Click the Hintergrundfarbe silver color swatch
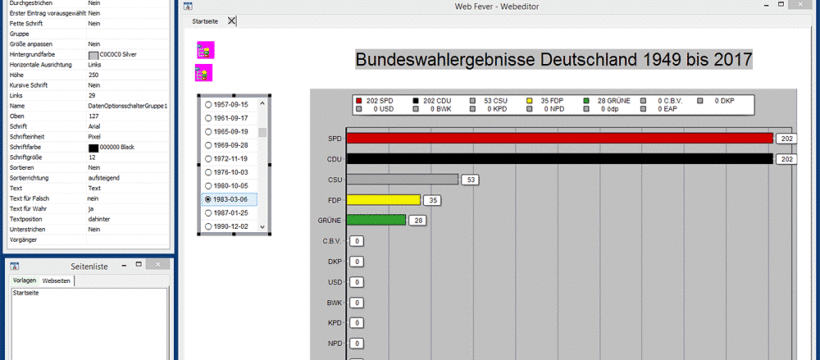The image size is (820, 360). pos(94,54)
